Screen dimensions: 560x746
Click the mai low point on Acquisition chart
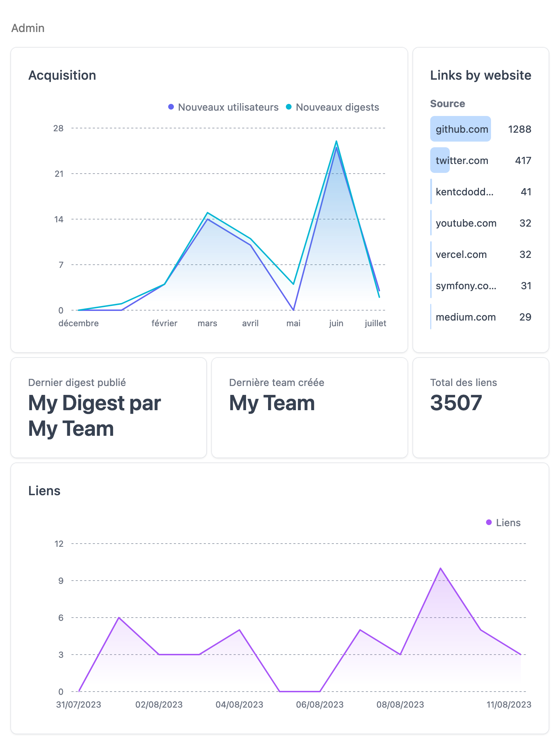click(x=293, y=310)
